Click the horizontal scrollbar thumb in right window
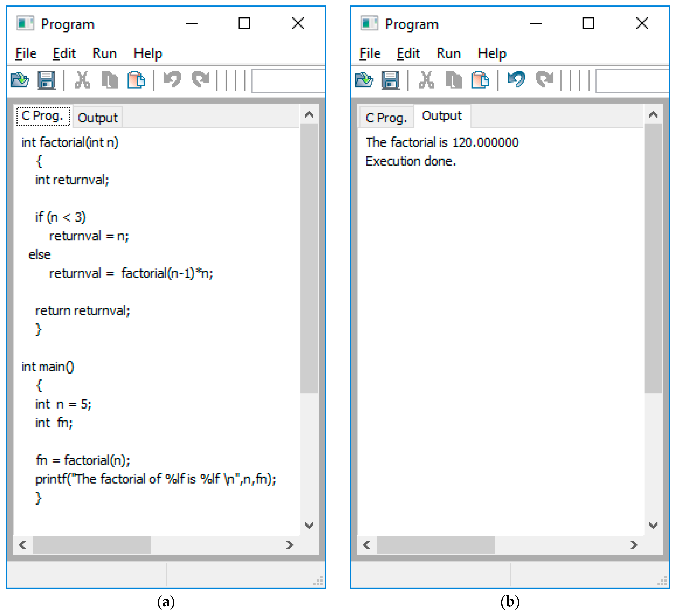The height and width of the screenshot is (616, 676). 436,545
